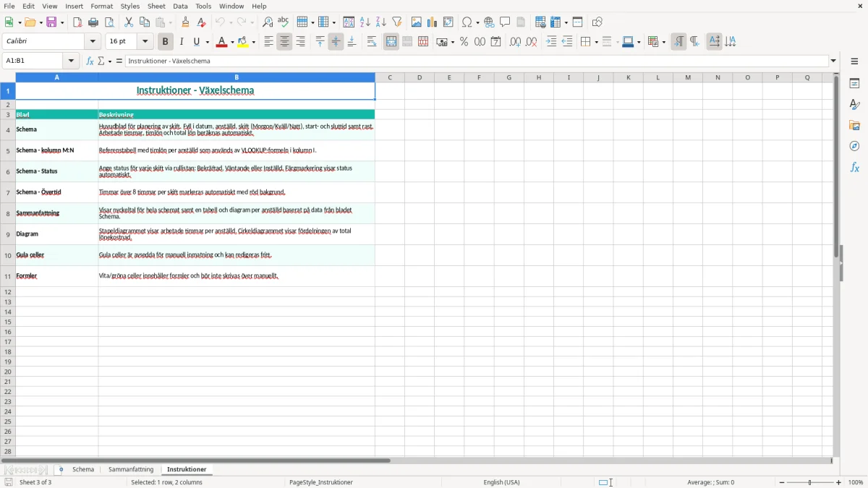Click the Split Window icon

point(577,22)
